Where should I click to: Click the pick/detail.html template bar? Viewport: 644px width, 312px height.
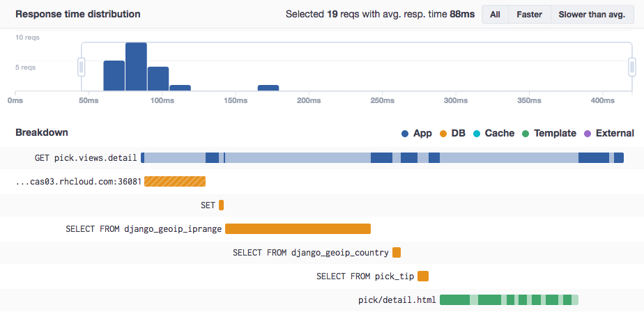(509, 300)
